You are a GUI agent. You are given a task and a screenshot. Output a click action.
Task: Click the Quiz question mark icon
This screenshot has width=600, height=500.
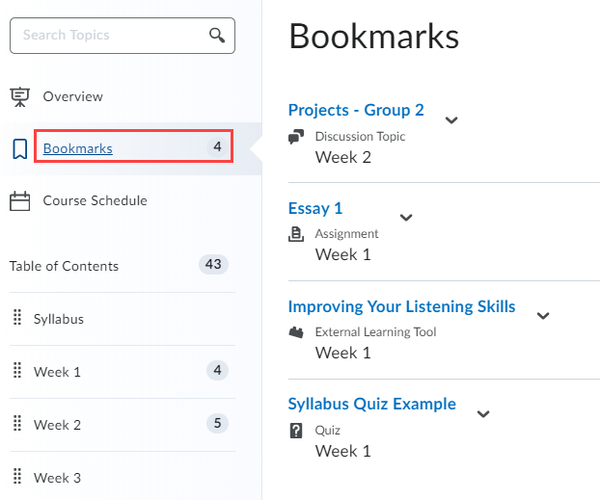tap(296, 431)
